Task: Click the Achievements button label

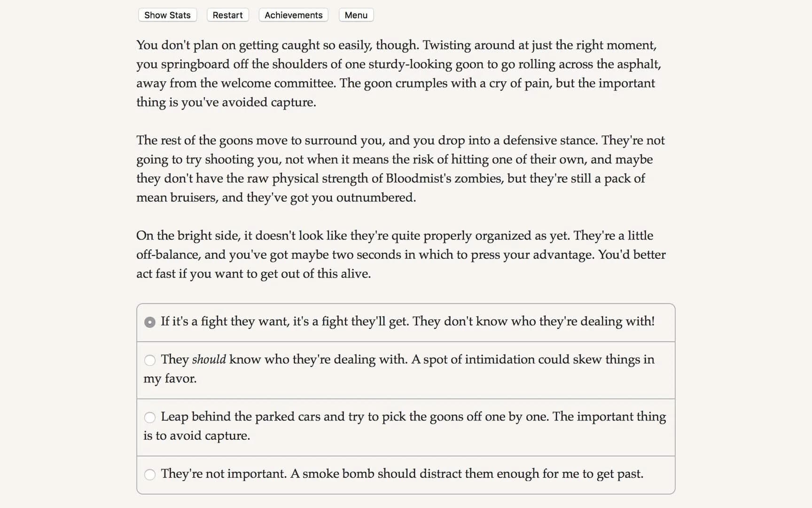Action: (x=293, y=15)
